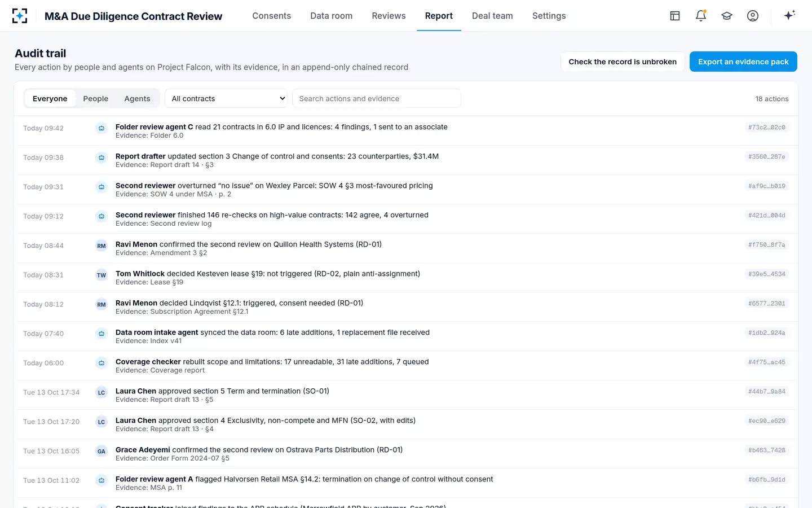The width and height of the screenshot is (812, 508).
Task: Expand the All contracts dropdown
Action: [226, 98]
